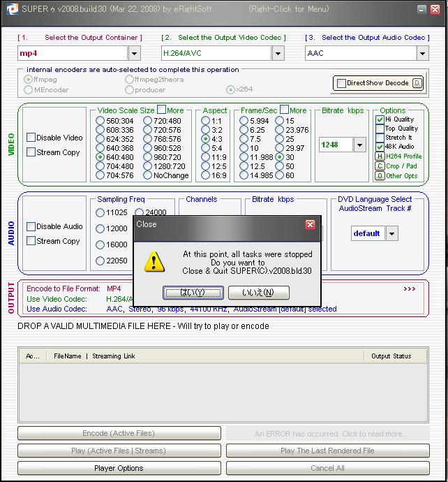448x482 pixels.
Task: Click Streaming Link column header
Action: (114, 356)
